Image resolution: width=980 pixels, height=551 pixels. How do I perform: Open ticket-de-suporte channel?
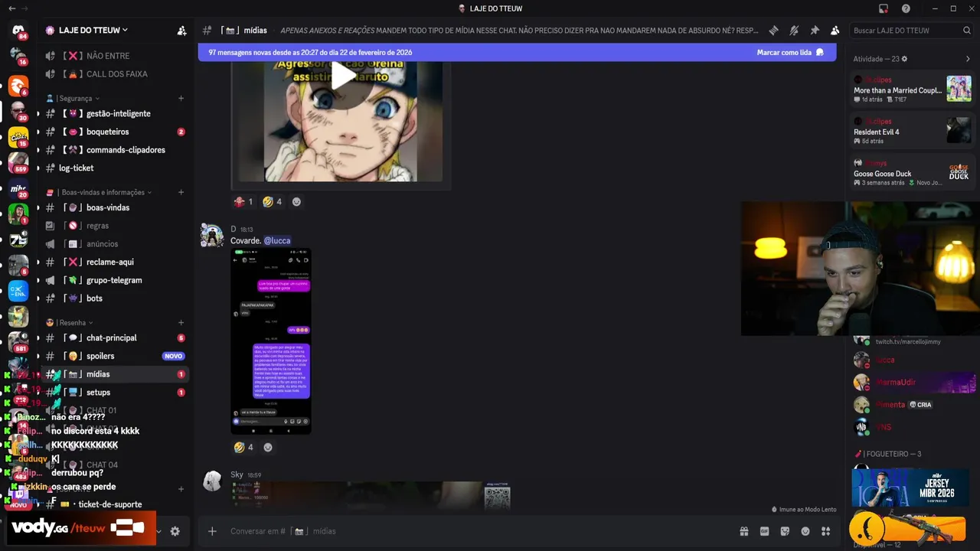115,504
